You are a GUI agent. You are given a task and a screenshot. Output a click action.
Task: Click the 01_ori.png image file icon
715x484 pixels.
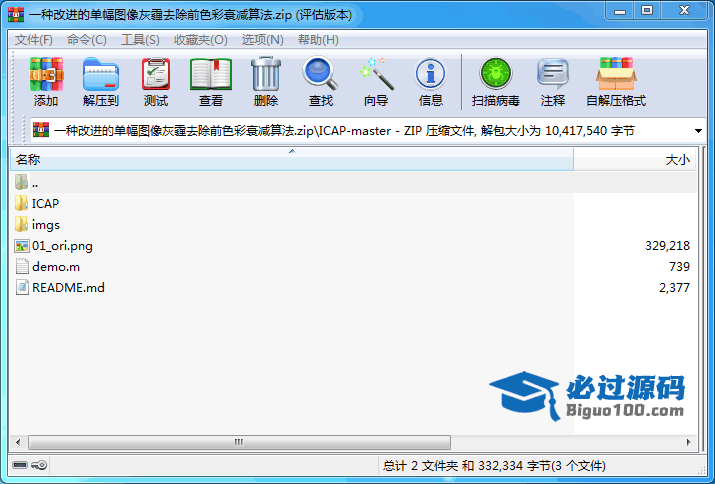[x=21, y=246]
